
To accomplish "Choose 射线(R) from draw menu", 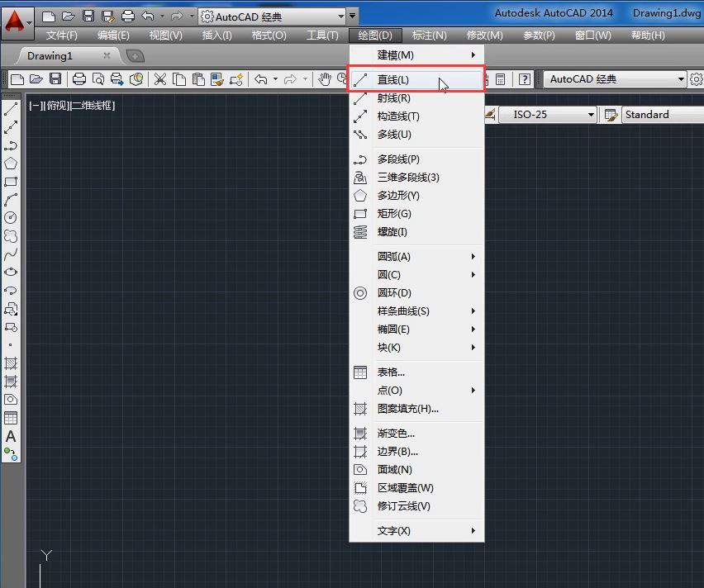I will click(416, 98).
